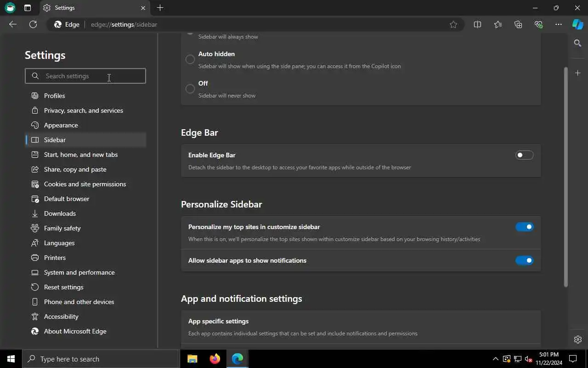
Task: Click the Edge taskbar icon
Action: [237, 359]
